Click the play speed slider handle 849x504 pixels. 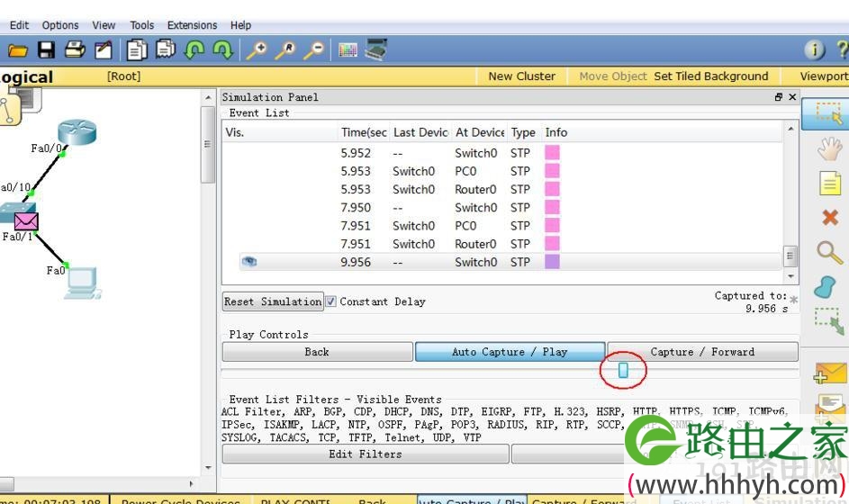623,370
